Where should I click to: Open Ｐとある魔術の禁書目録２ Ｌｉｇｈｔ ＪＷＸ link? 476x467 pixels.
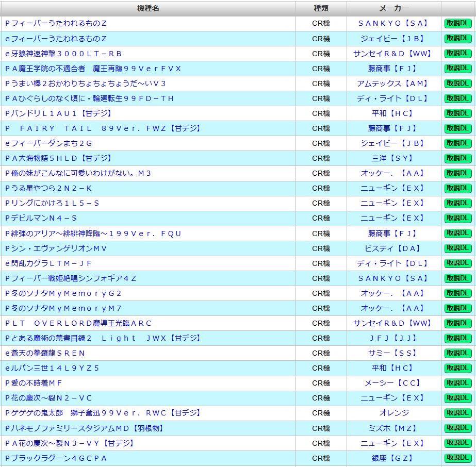point(104,338)
